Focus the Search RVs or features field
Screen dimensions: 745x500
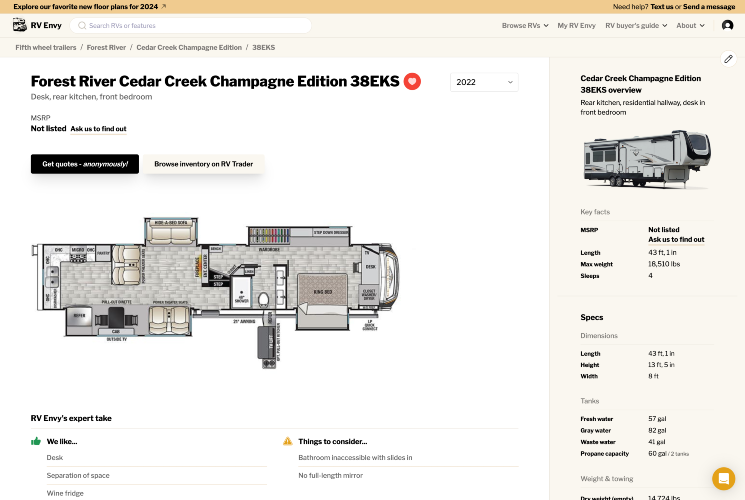pyautogui.click(x=191, y=26)
